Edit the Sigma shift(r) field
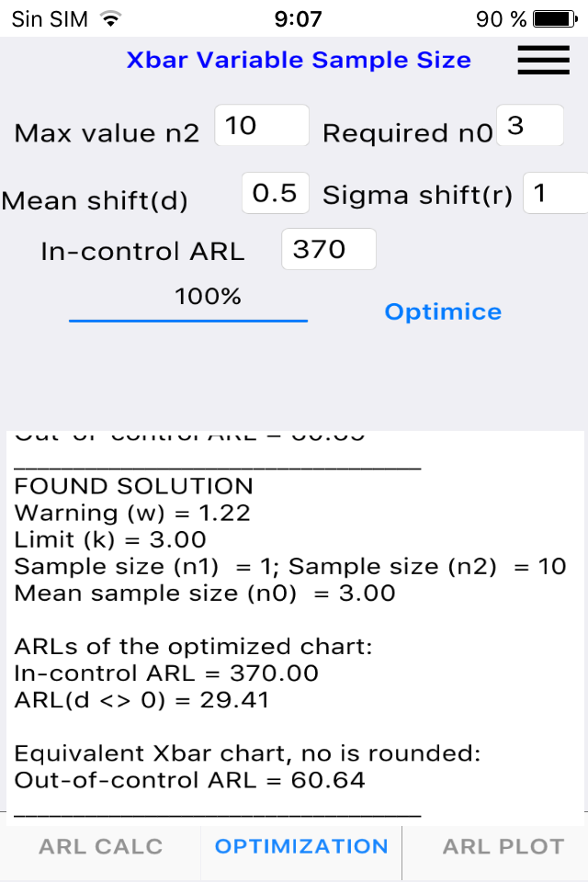This screenshot has height=882, width=588. click(555, 193)
